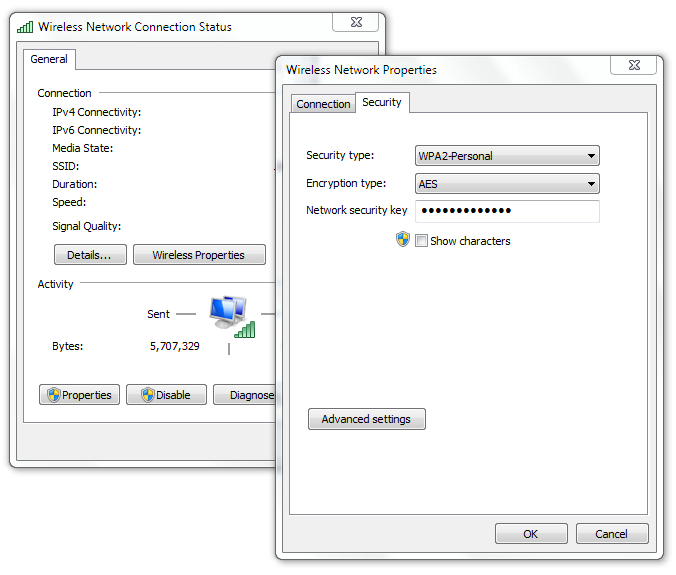The height and width of the screenshot is (575, 676).
Task: Click the wireless signal icon in Status title bar
Action: pos(25,27)
